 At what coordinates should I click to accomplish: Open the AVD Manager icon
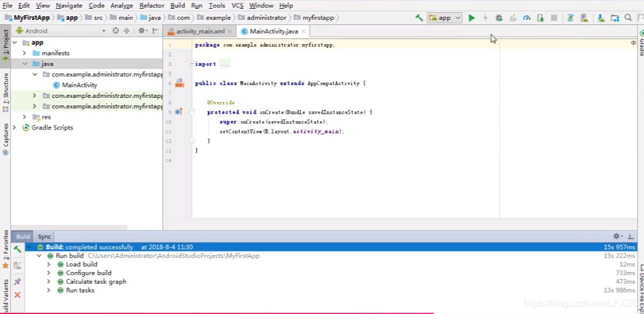tap(583, 17)
